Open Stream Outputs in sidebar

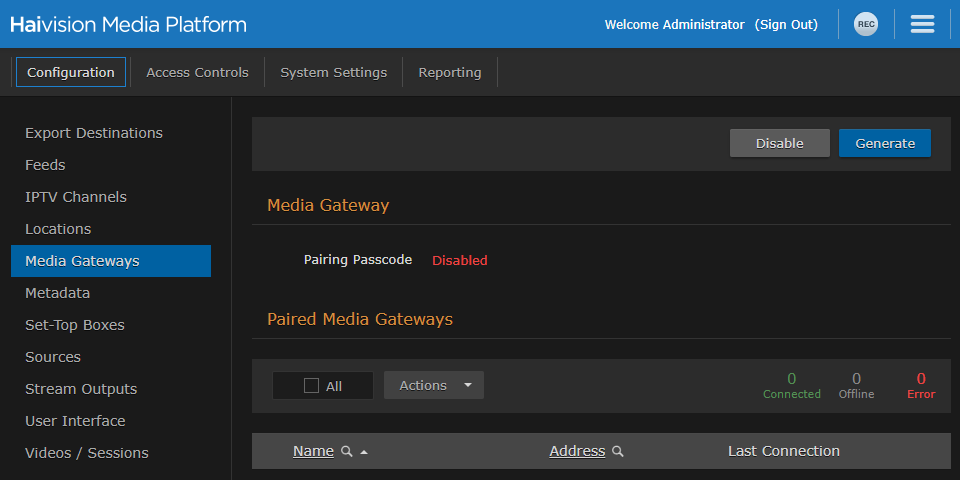click(x=81, y=389)
